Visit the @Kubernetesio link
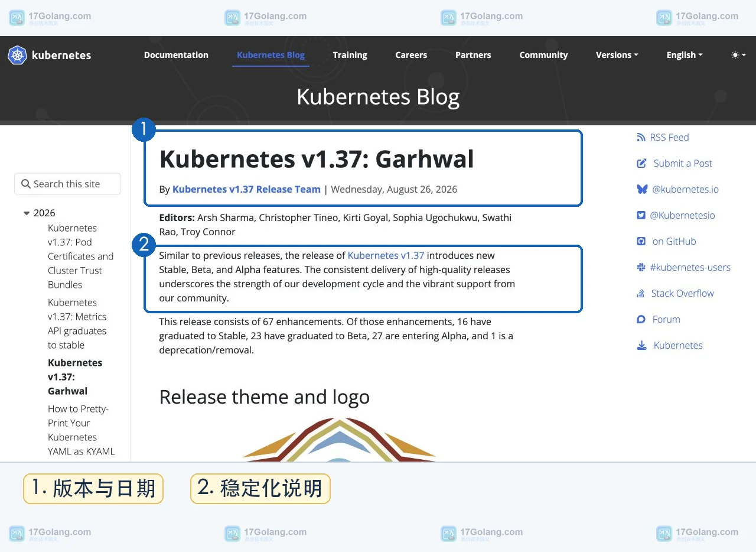Viewport: 756px width, 552px height. coord(682,215)
